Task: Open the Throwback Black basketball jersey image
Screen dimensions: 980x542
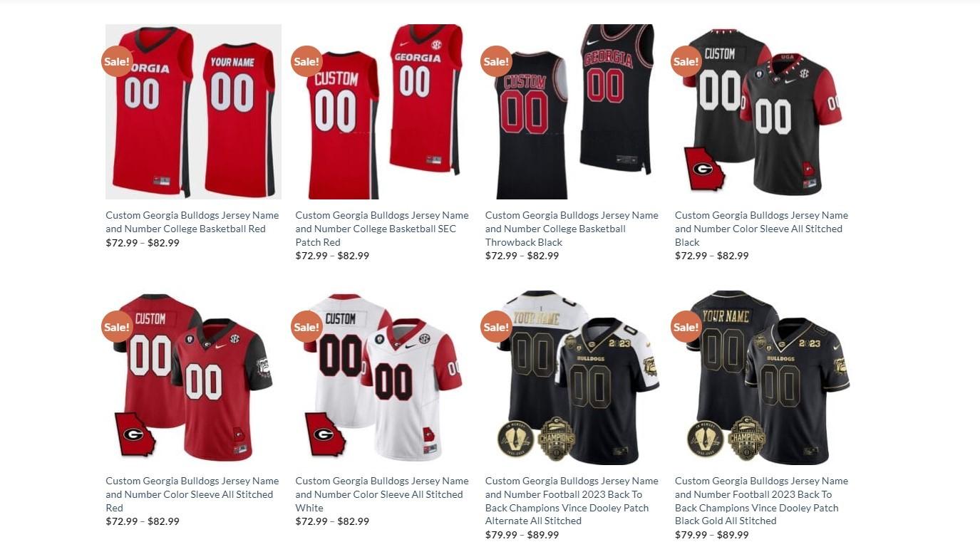Action: (x=573, y=112)
